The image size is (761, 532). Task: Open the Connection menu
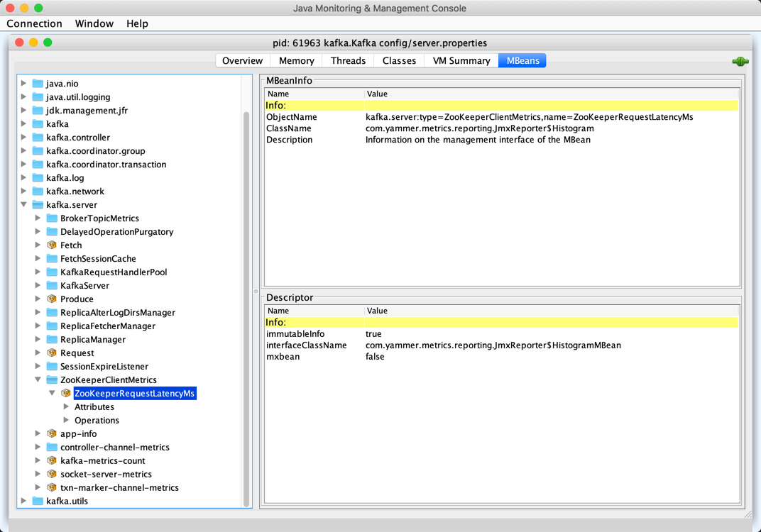34,23
